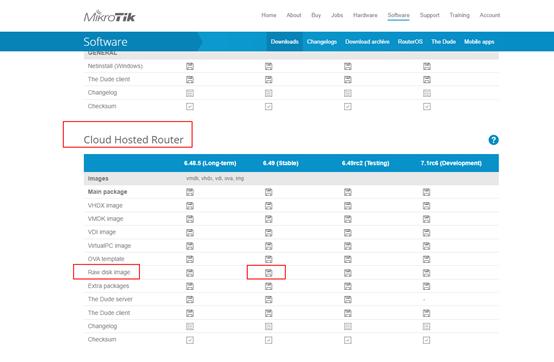Download The Dude client general 7.1rc6 Development
This screenshot has width=554, height=362.
(427, 79)
